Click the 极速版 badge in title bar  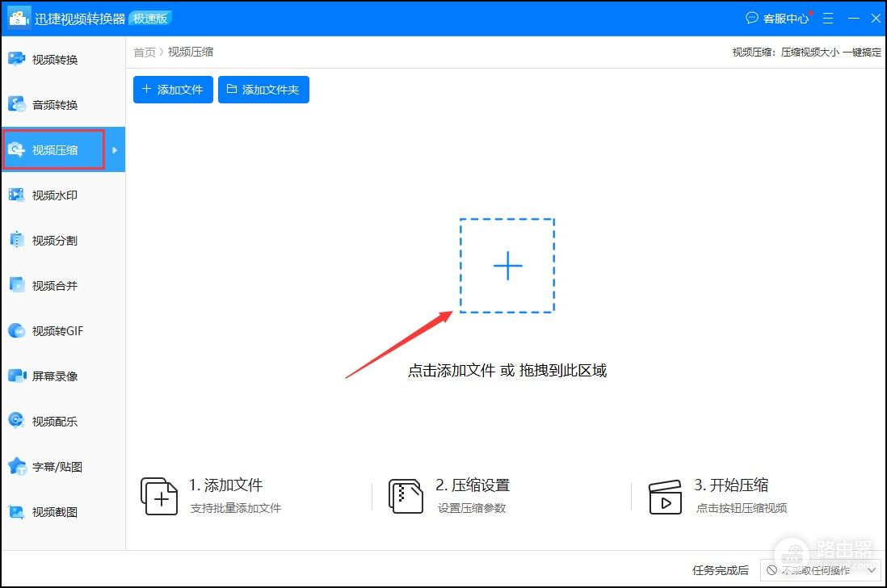coord(150,18)
